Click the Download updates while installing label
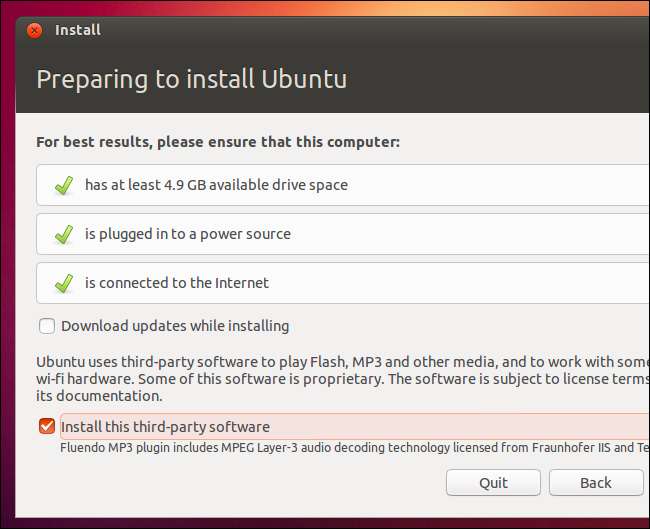650x529 pixels. (x=175, y=326)
